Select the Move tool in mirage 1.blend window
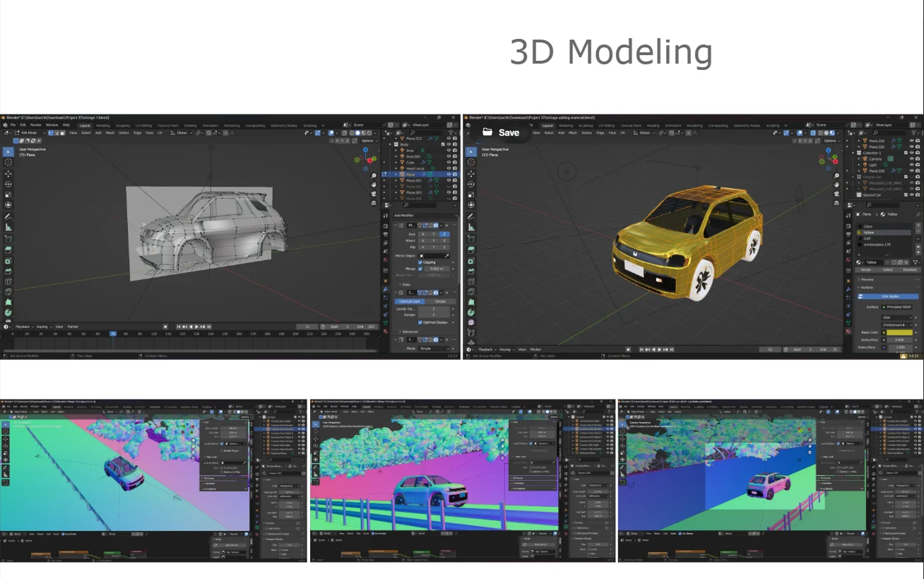 tap(8, 173)
